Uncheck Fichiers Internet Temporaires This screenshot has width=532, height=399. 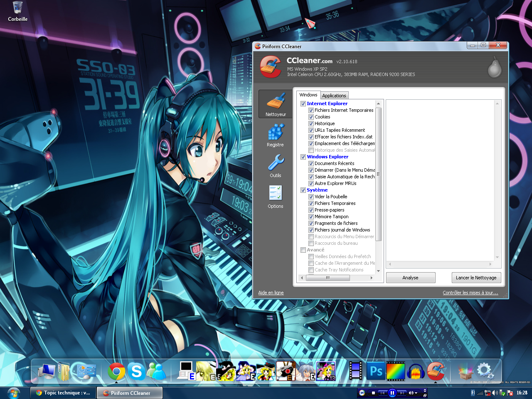click(x=311, y=110)
